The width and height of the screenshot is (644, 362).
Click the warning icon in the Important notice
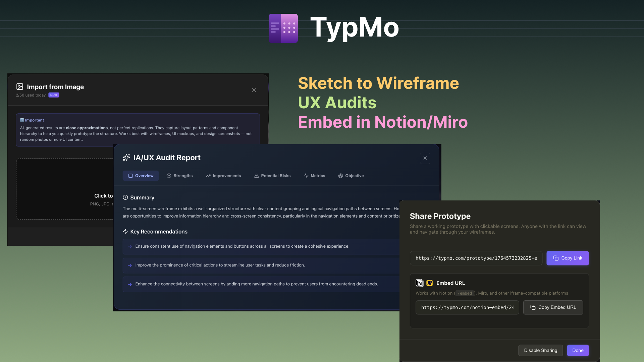pyautogui.click(x=22, y=120)
